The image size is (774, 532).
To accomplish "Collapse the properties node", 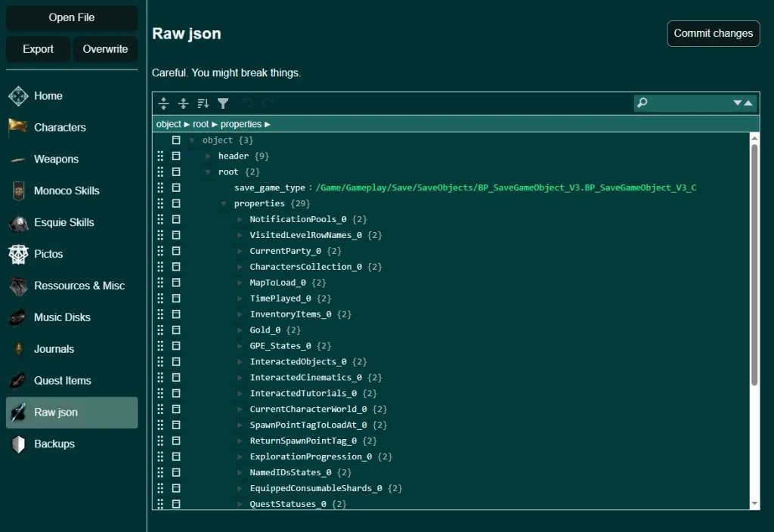I will tap(224, 204).
